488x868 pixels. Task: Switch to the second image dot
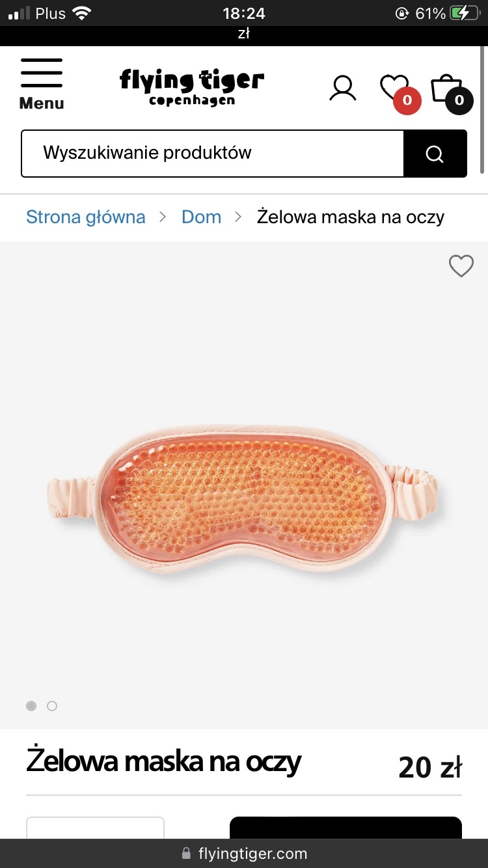(52, 706)
